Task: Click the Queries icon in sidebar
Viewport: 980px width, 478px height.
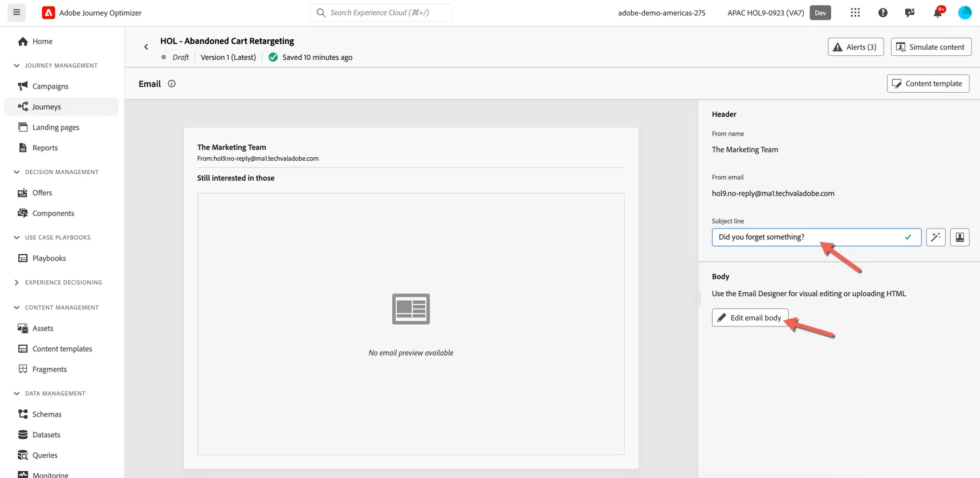Action: coord(23,455)
